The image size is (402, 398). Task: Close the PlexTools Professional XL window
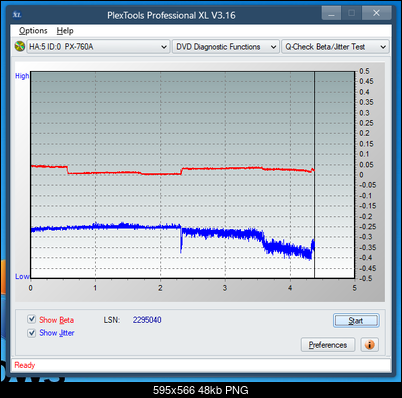[x=377, y=13]
